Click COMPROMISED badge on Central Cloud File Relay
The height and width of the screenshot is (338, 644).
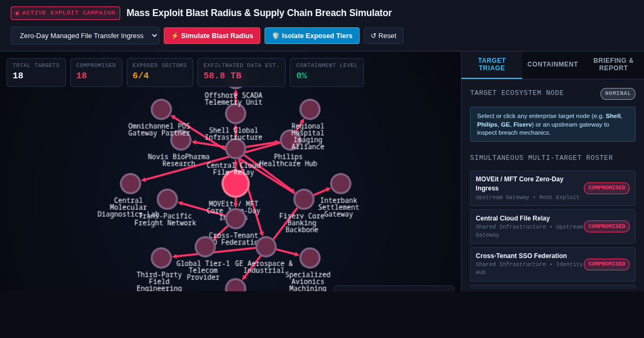(606, 226)
